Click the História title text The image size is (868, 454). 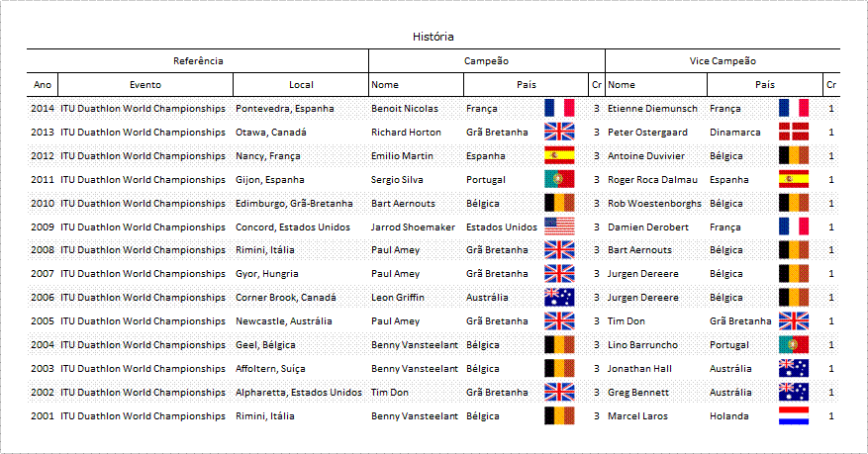coord(433,37)
